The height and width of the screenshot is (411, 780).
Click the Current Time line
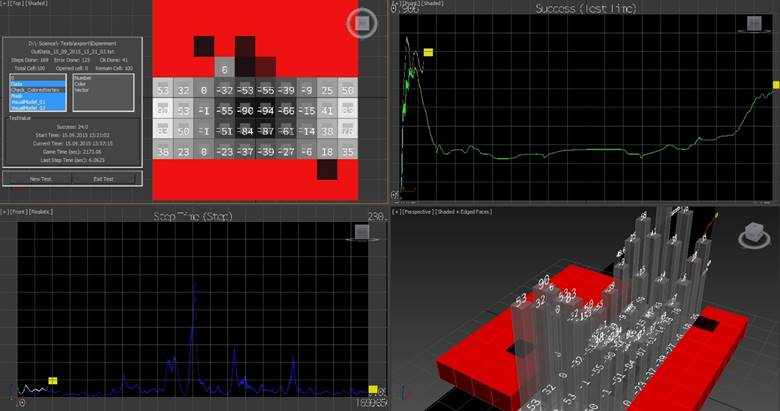[x=72, y=143]
